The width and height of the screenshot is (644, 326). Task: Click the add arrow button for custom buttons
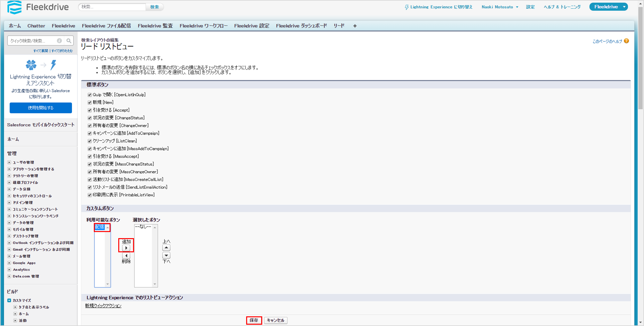point(126,248)
